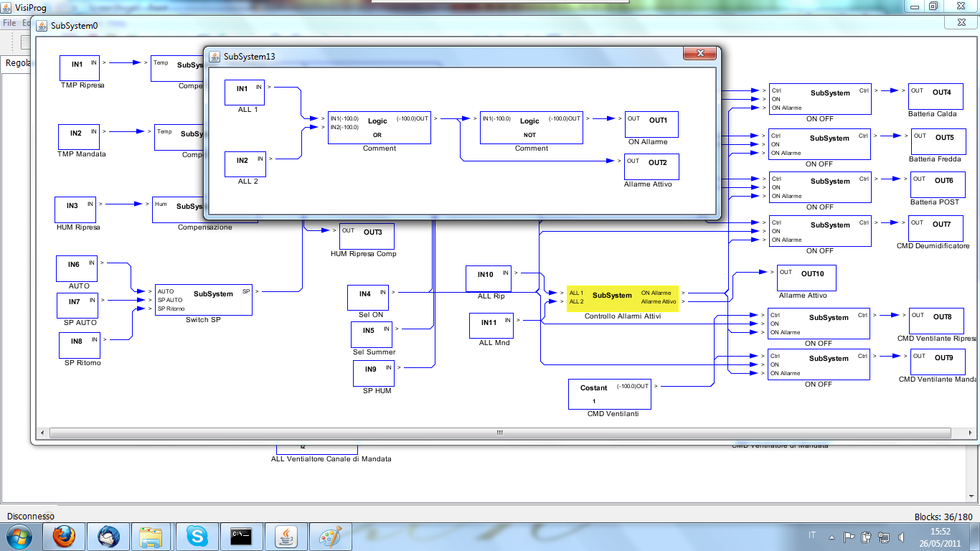Screen dimensions: 980x551
Task: Select the OUT8 CMD Ventilante Ripresa block
Action: click(936, 321)
